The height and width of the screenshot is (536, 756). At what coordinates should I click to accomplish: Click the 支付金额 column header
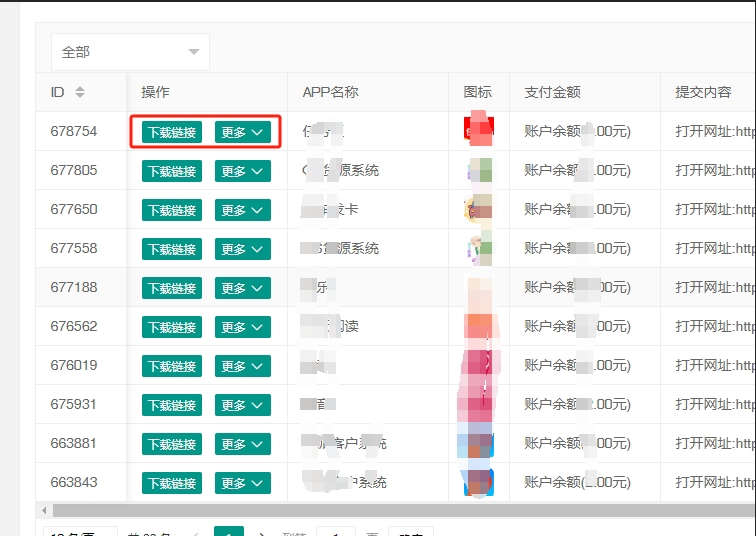click(552, 92)
